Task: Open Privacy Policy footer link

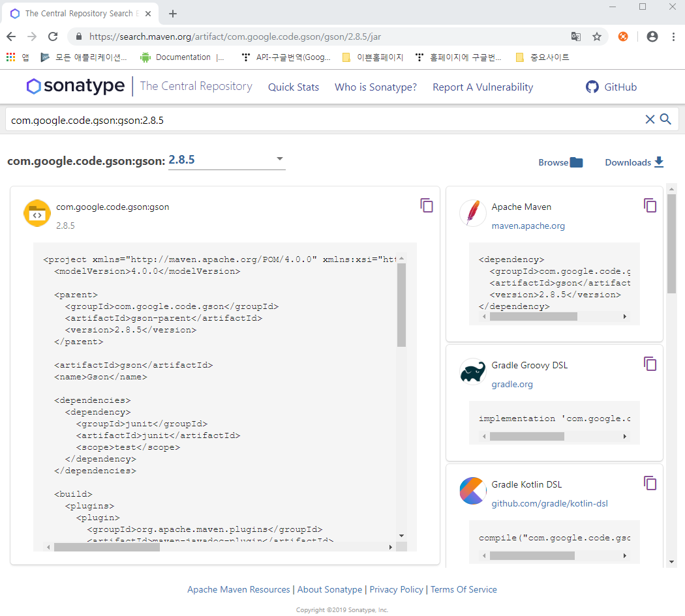Action: [396, 589]
